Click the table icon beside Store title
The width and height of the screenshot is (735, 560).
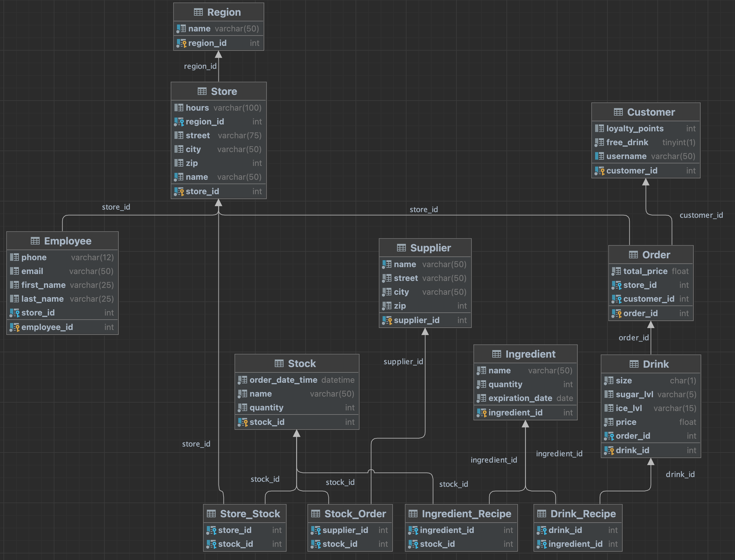202,91
